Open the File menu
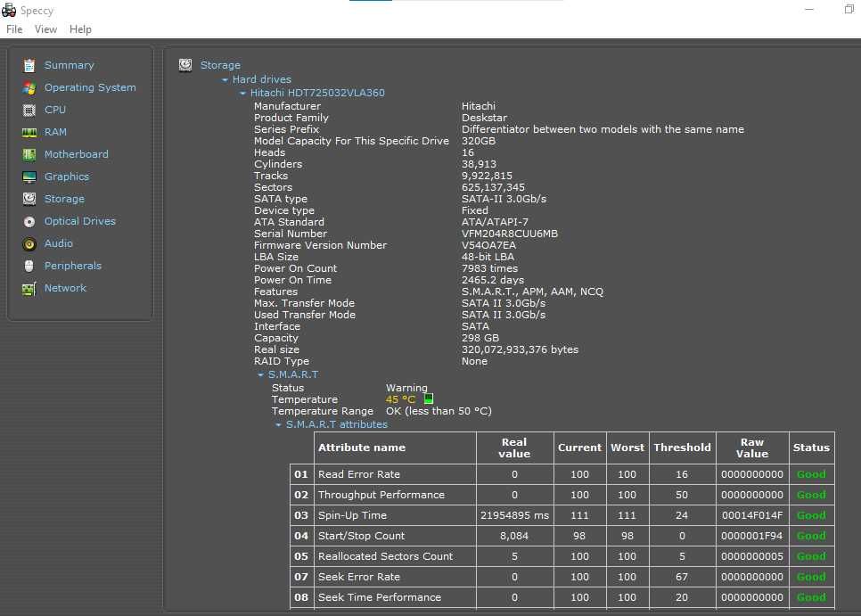This screenshot has height=616, width=861. click(x=14, y=29)
